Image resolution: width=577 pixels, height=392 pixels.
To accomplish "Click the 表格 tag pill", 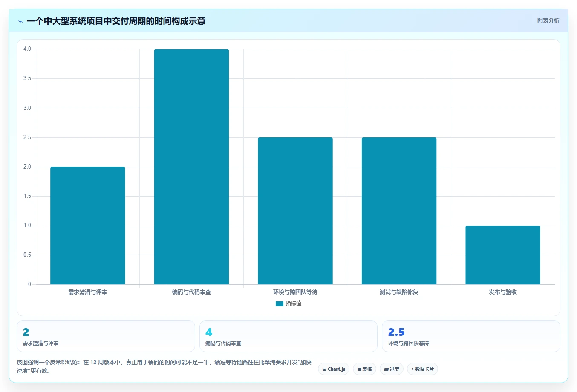I will (x=364, y=369).
